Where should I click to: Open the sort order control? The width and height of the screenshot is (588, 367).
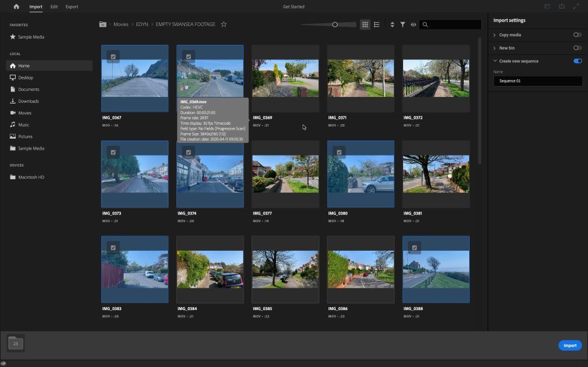coord(392,24)
